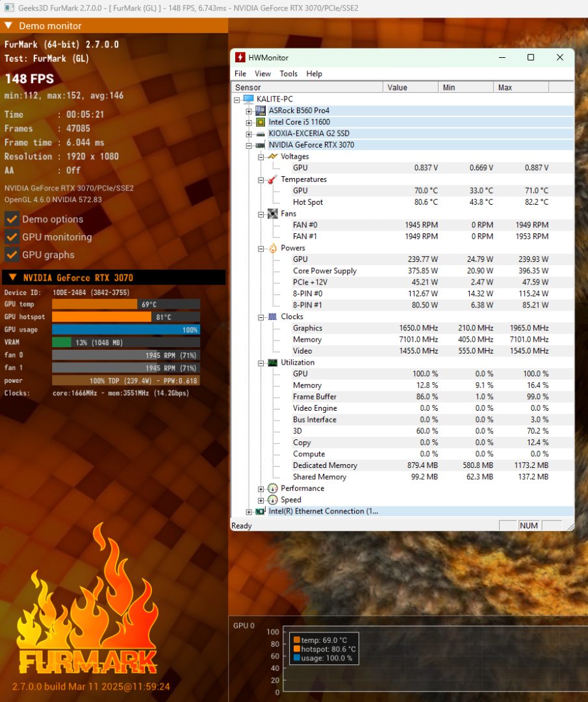Screen dimensions: 588x702
Task: Collapse the Powers group
Action: (261, 249)
